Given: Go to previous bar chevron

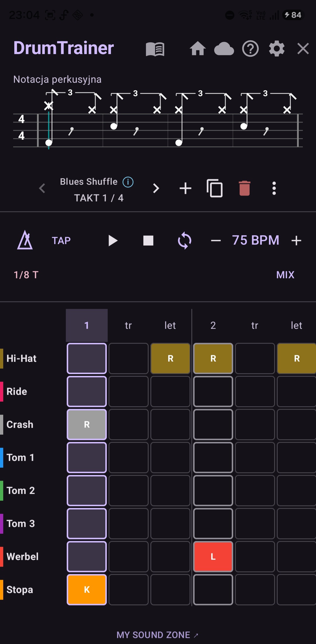Looking at the screenshot, I should 42,188.
